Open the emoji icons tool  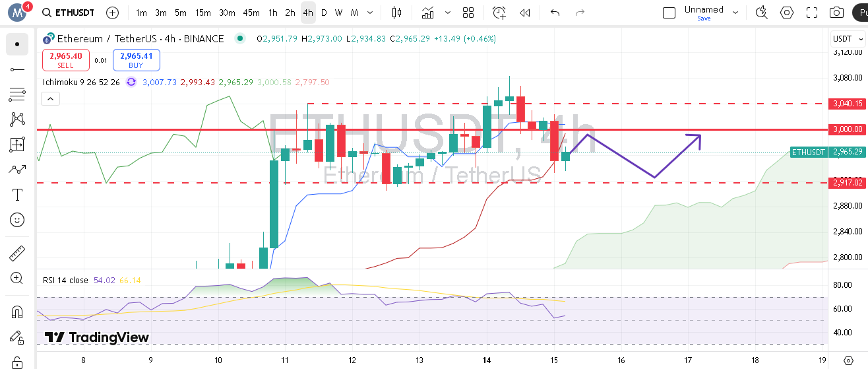click(x=17, y=220)
